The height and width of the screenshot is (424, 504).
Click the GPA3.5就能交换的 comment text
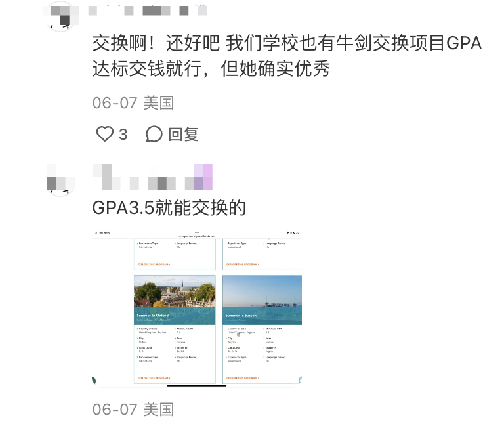[x=169, y=207]
